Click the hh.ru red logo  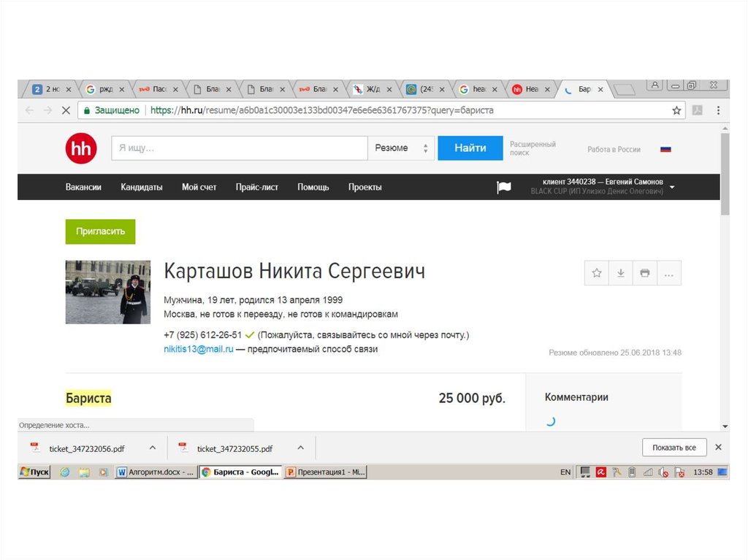pos(80,148)
